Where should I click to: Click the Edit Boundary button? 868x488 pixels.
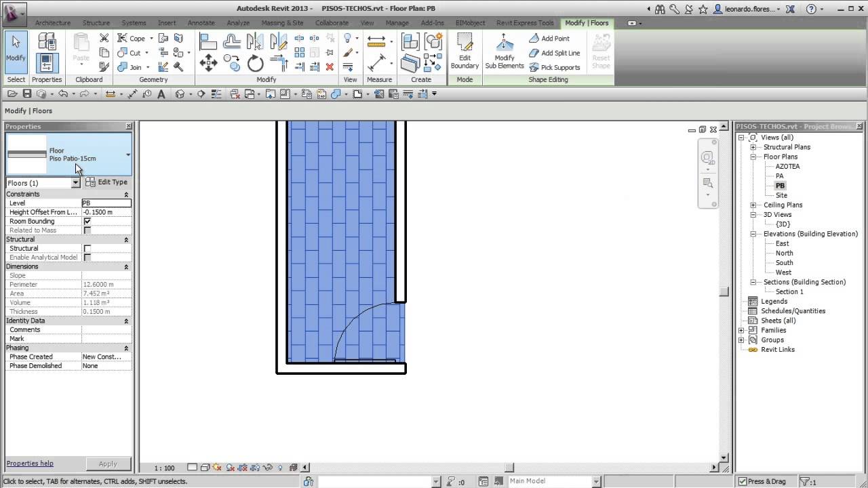click(x=465, y=52)
